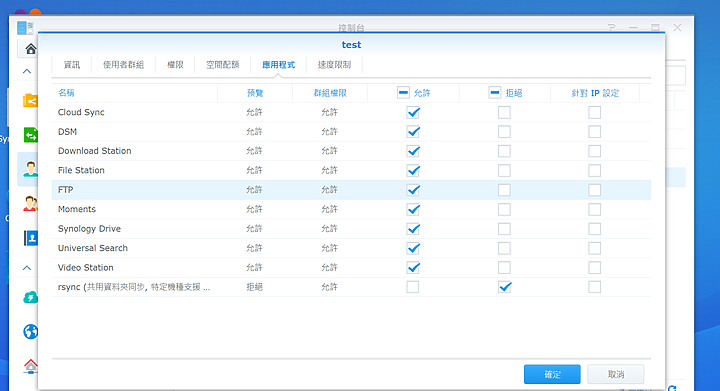Select the Download Station row name
This screenshot has height=391, width=720.
tap(95, 151)
